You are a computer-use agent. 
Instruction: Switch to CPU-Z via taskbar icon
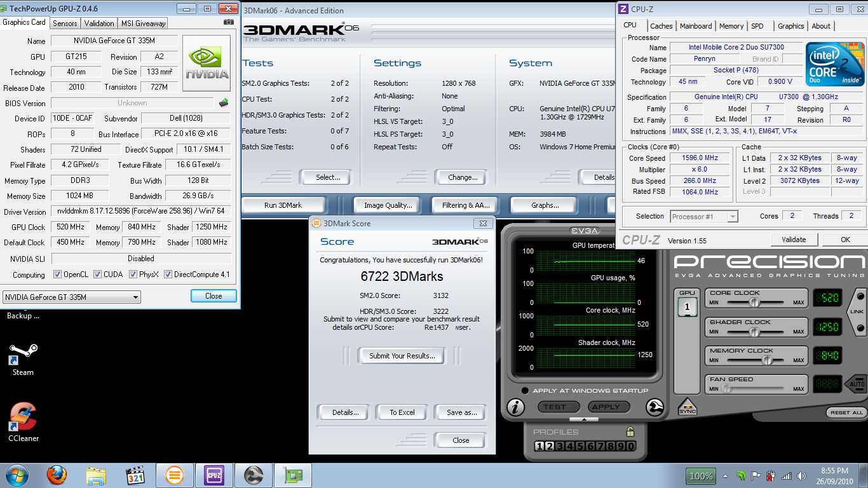point(214,475)
